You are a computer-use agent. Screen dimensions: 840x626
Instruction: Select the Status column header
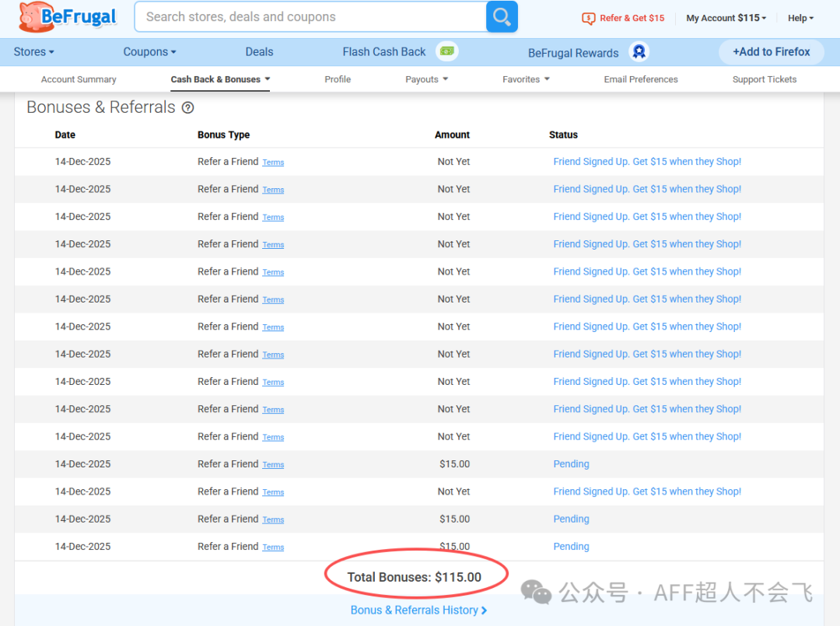(563, 135)
